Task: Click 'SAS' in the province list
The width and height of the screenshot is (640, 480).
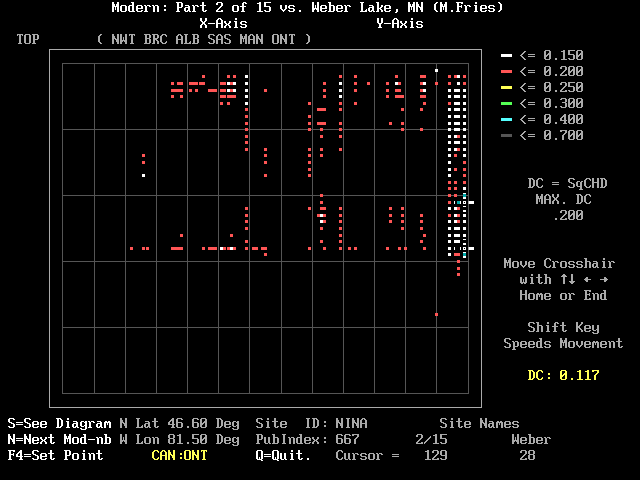Action: point(219,40)
